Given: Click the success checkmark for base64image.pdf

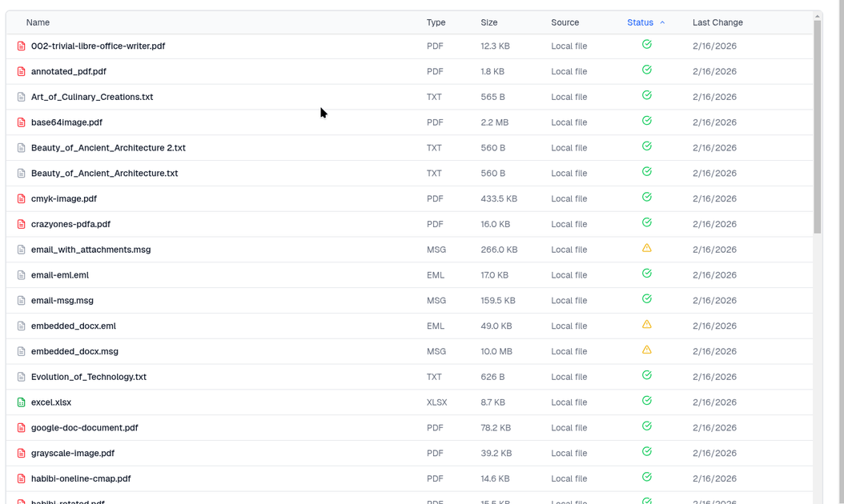Looking at the screenshot, I should coord(646,121).
